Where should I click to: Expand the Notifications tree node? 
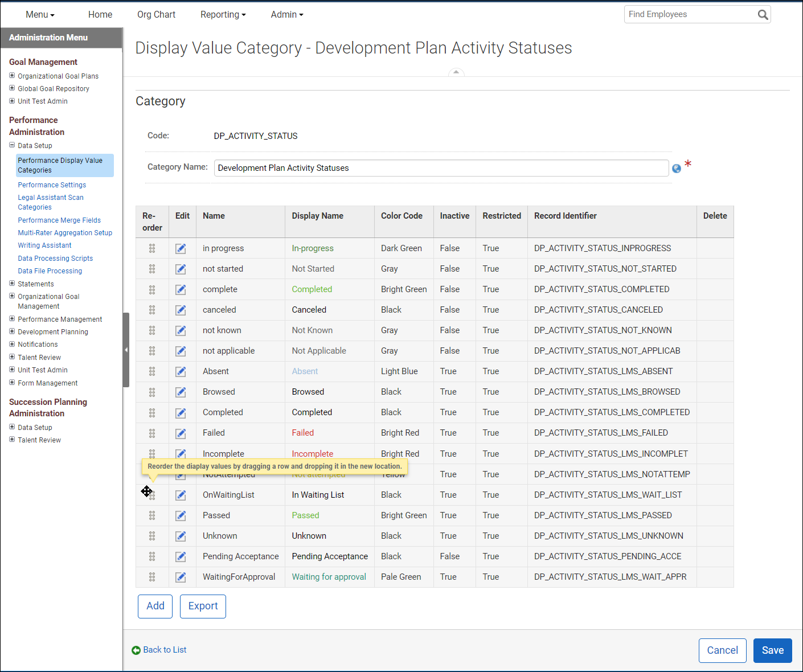pyautogui.click(x=12, y=344)
